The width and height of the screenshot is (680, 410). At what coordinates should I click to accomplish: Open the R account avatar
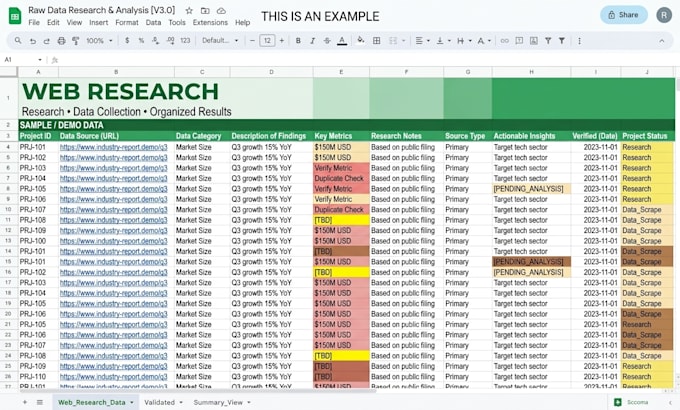[664, 15]
